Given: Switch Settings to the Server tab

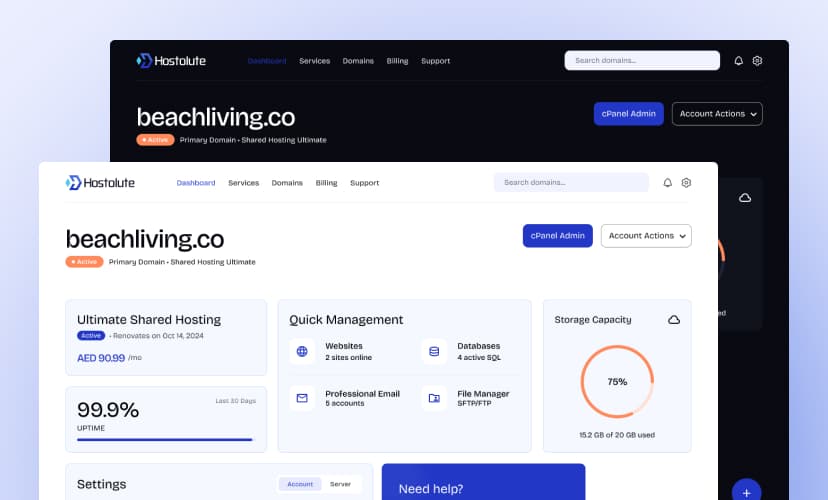Looking at the screenshot, I should point(340,484).
